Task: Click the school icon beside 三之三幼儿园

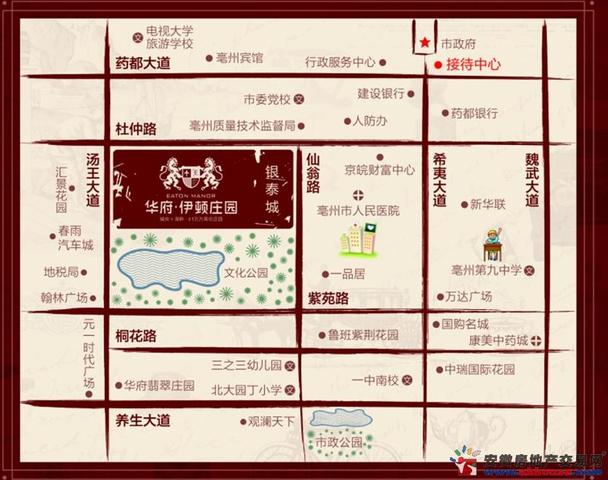Action: tap(290, 366)
